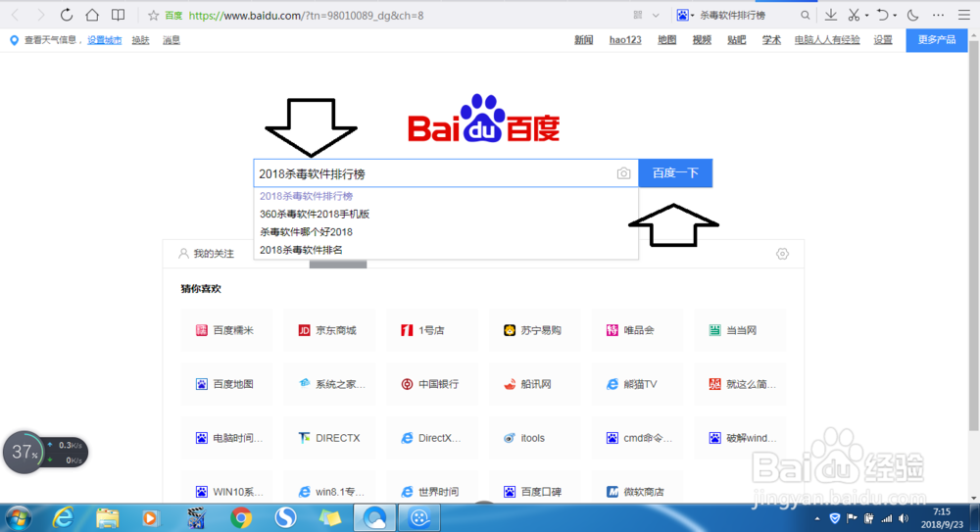Launch Google Chrome from taskbar
Viewport: 980px width, 532px height.
[x=241, y=518]
